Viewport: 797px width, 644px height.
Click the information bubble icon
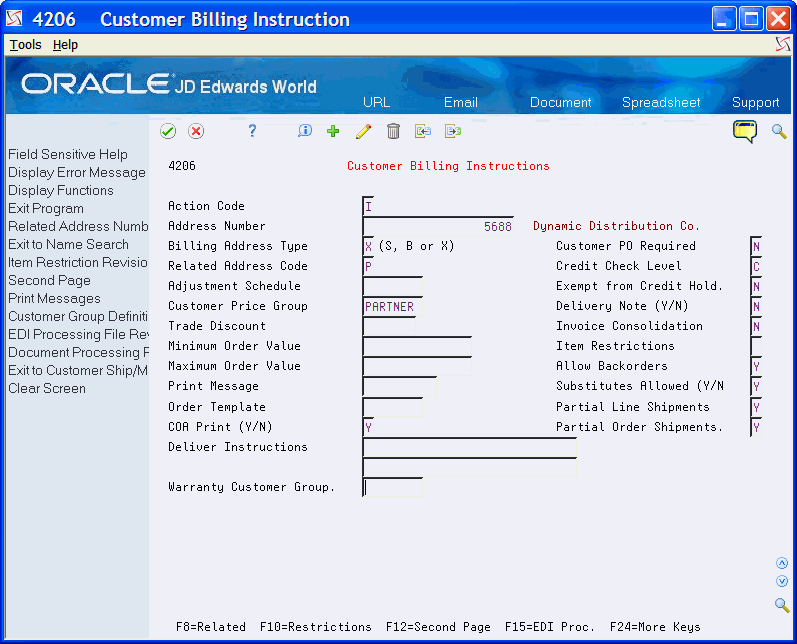point(304,131)
